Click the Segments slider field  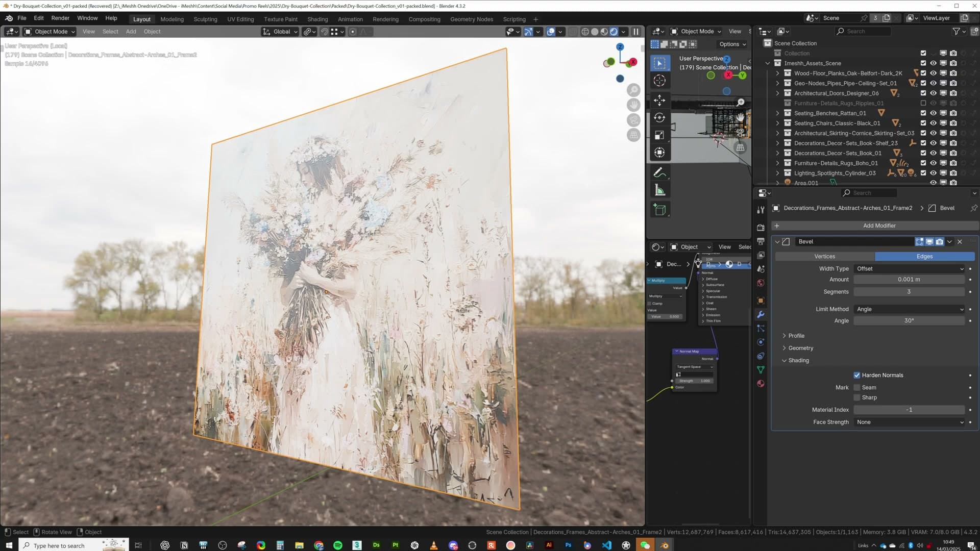909,292
